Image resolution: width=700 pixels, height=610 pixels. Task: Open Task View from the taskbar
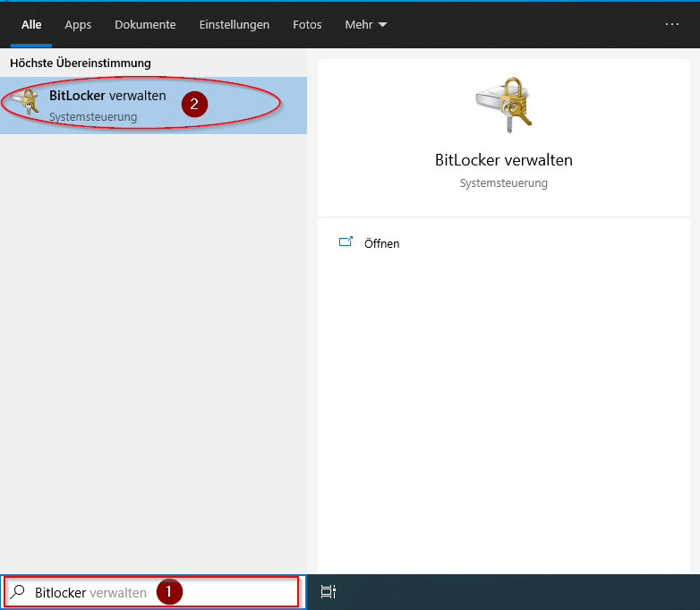point(329,591)
